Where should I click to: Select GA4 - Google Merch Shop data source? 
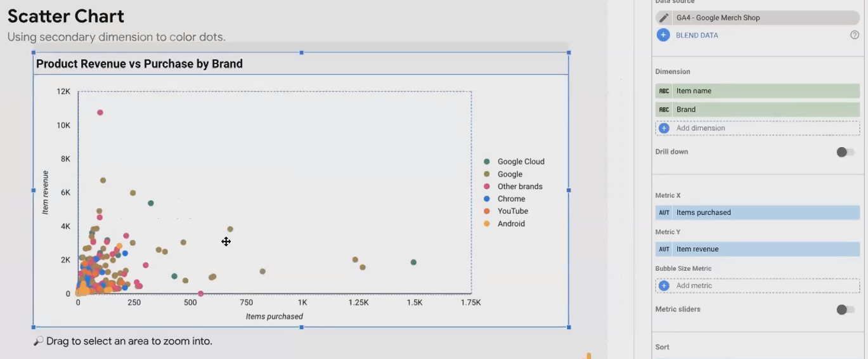[758, 18]
